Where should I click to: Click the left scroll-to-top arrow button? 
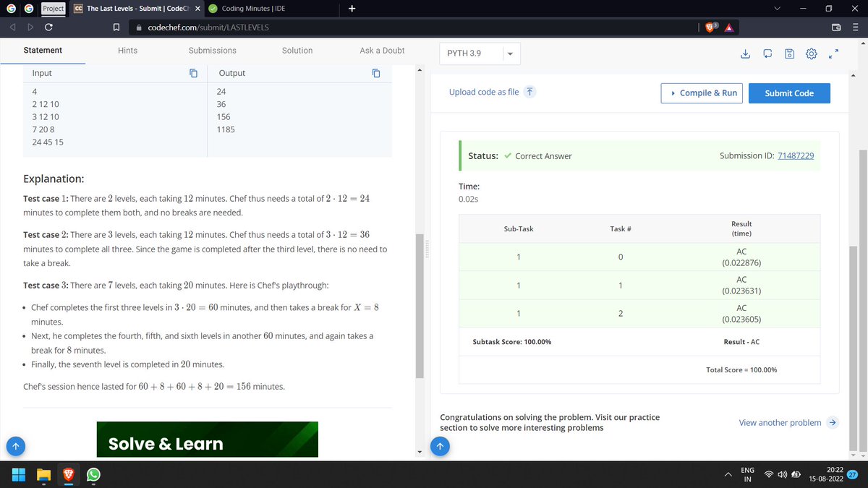point(15,447)
